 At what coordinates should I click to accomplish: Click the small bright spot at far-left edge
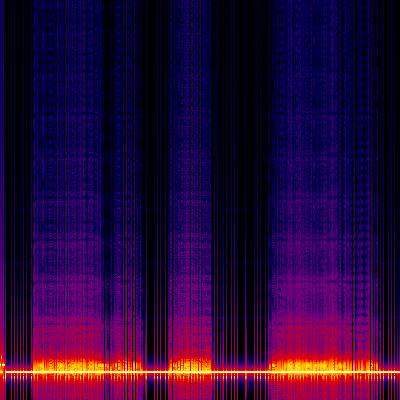(3, 364)
